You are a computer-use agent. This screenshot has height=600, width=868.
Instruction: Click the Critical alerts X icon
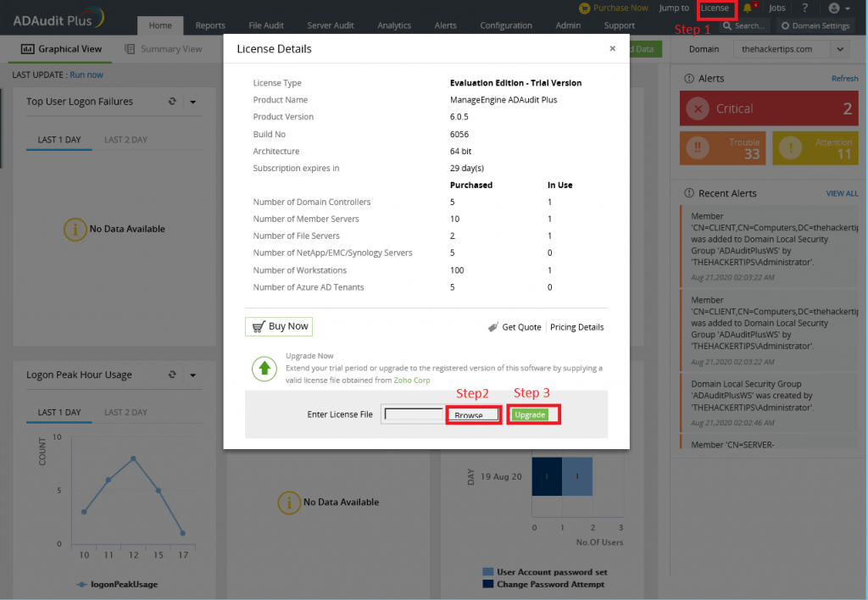698,109
